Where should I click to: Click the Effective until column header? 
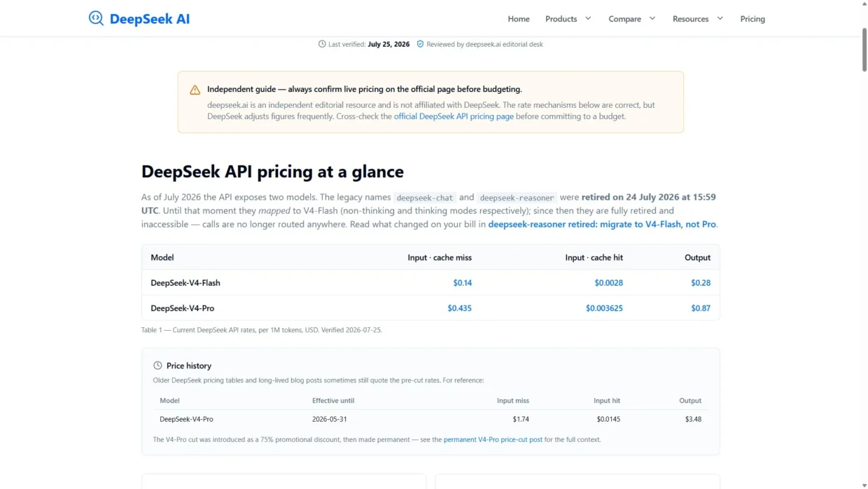[333, 401]
